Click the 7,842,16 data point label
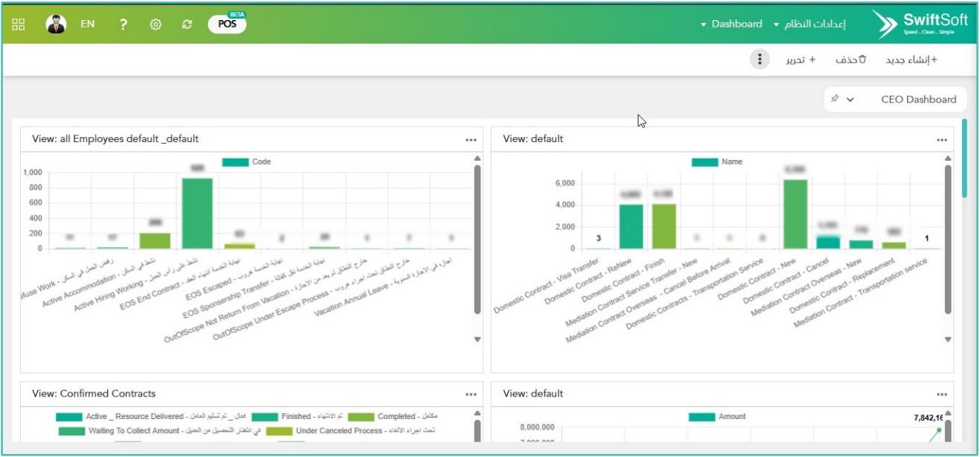Image resolution: width=980 pixels, height=457 pixels. [927, 418]
